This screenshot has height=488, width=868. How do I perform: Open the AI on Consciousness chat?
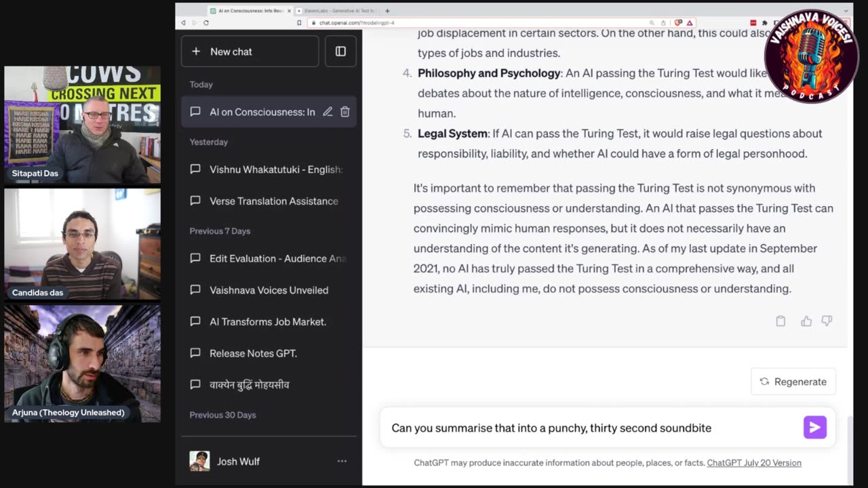tap(262, 112)
